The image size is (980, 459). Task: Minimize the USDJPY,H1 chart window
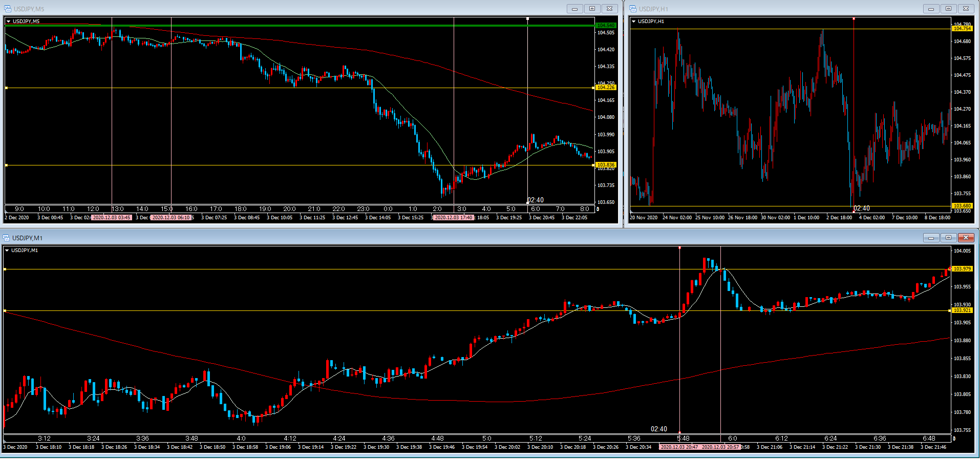(x=931, y=9)
